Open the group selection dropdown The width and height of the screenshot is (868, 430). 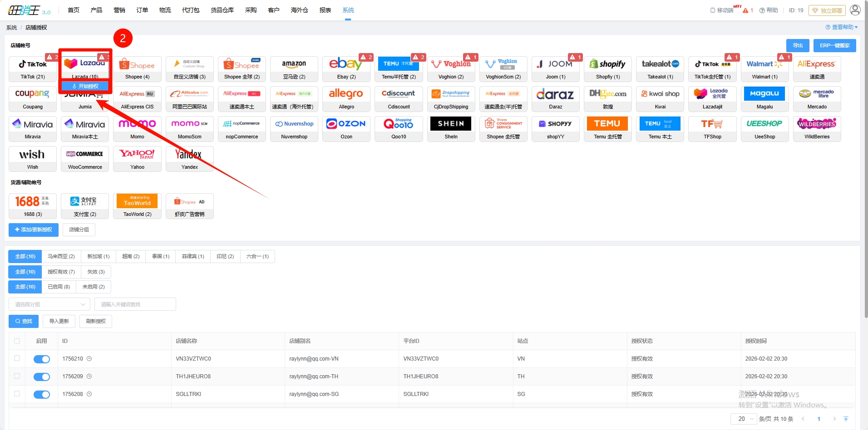pyautogui.click(x=49, y=304)
